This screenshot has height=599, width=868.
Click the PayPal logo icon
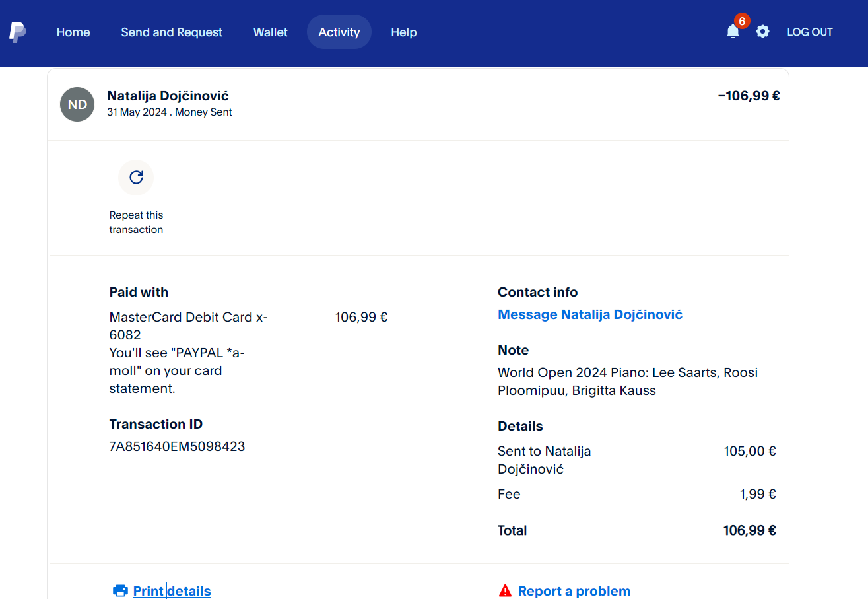pos(18,32)
